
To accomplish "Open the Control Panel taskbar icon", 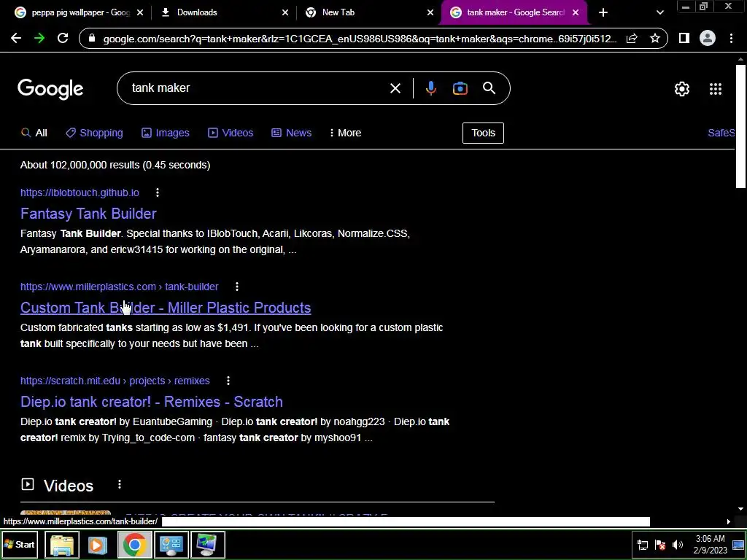I will point(171,544).
